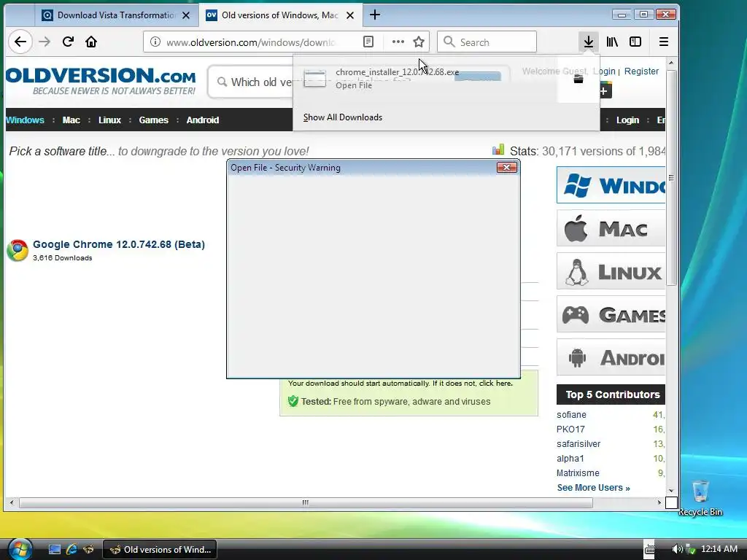Click See More Users link
Screen dimensions: 747x560
(593, 488)
